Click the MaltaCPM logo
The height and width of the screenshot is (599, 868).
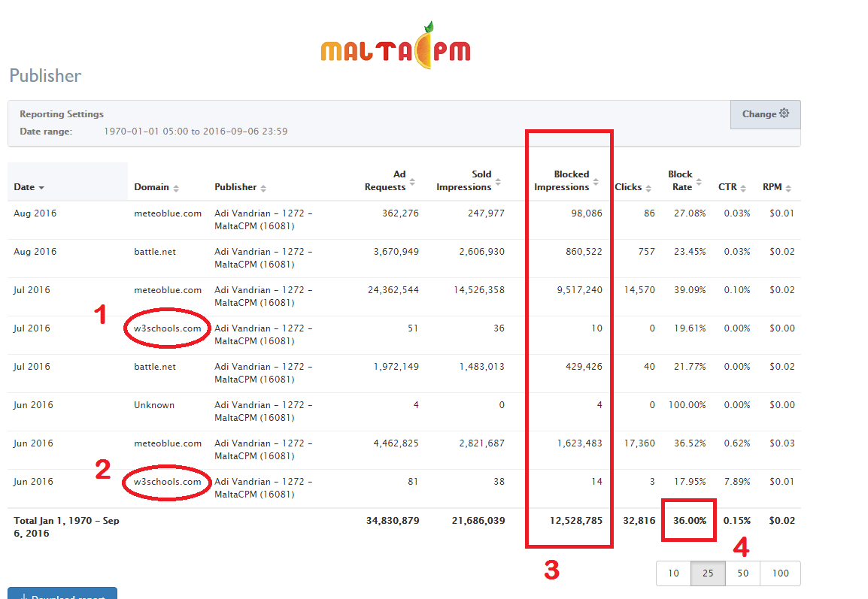[x=395, y=47]
